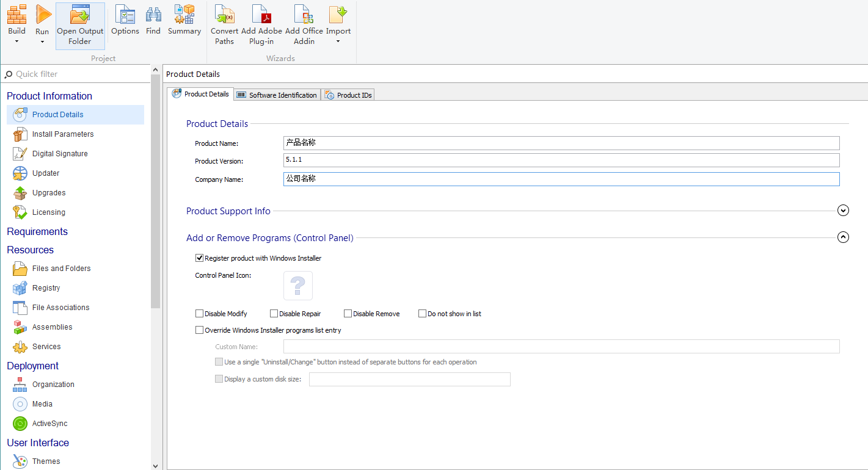The image size is (868, 470).
Task: Uncheck Register product with Windows Installer
Action: point(199,258)
